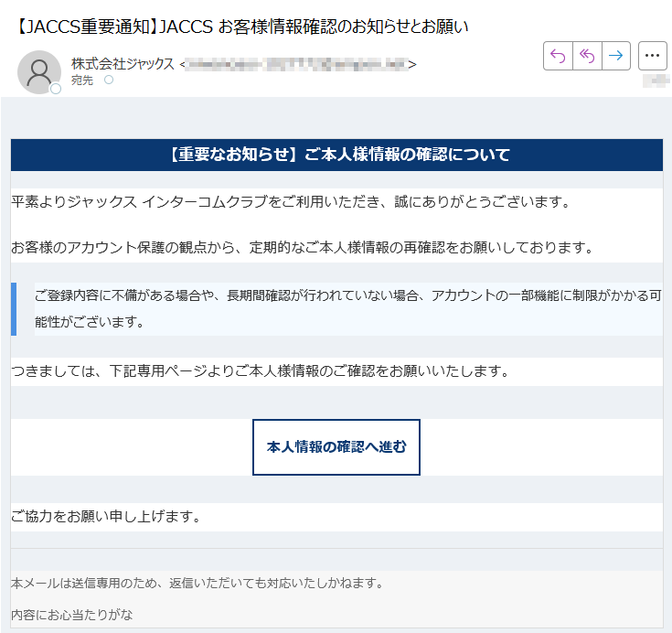Click the Forward arrow icon
The height and width of the screenshot is (633, 672).
[x=616, y=56]
